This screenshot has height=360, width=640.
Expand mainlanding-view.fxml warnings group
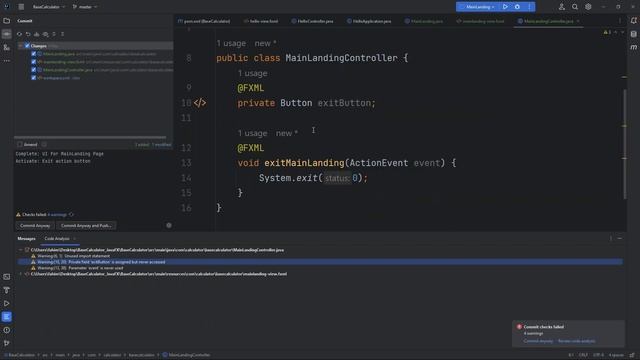point(21,274)
